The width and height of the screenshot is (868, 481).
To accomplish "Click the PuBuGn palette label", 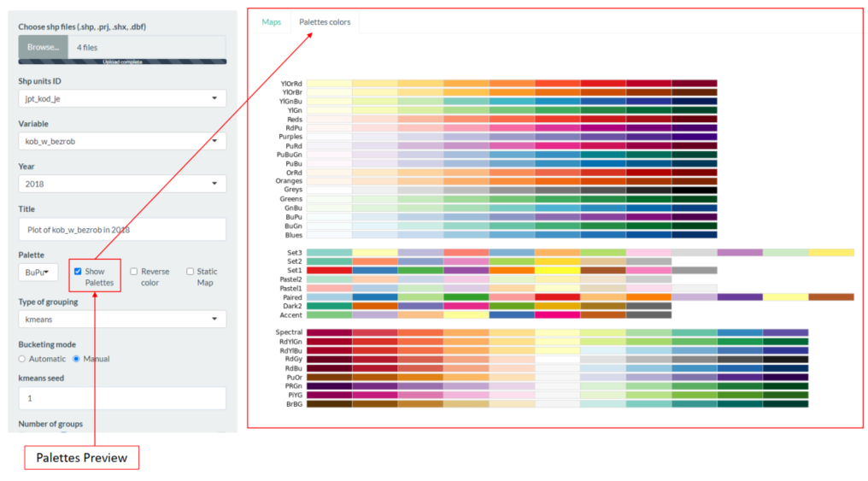I will click(x=290, y=155).
